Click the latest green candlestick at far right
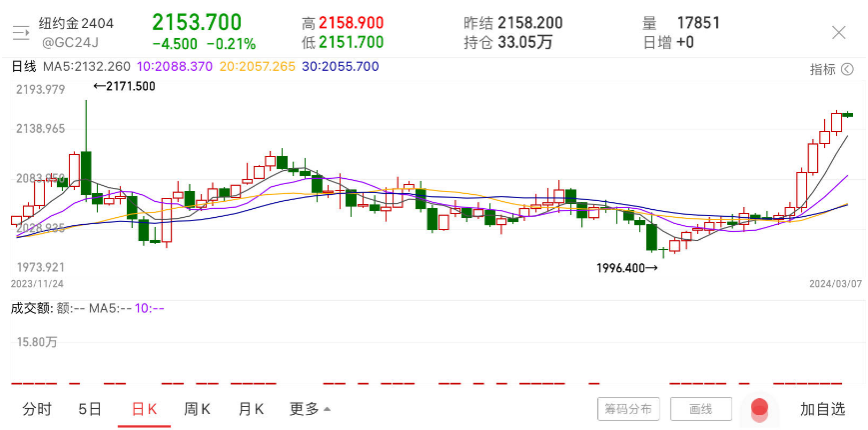The height and width of the screenshot is (430, 868). click(x=847, y=115)
